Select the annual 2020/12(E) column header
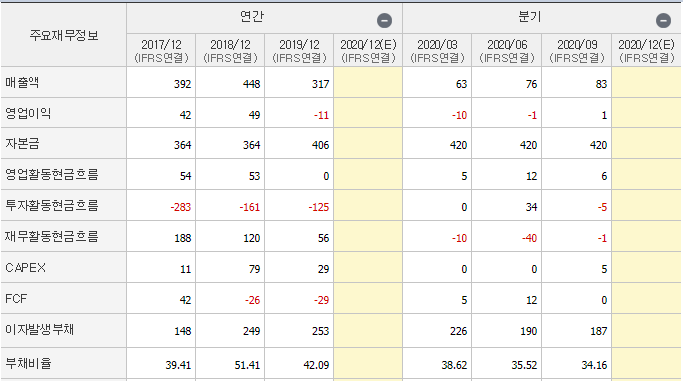Image resolution: width=683 pixels, height=381 pixels. pos(368,51)
